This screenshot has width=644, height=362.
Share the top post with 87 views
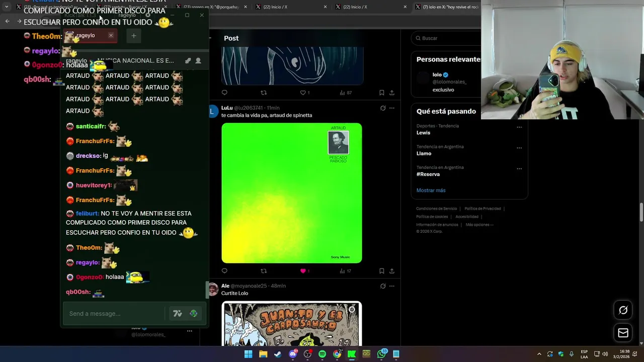(392, 93)
